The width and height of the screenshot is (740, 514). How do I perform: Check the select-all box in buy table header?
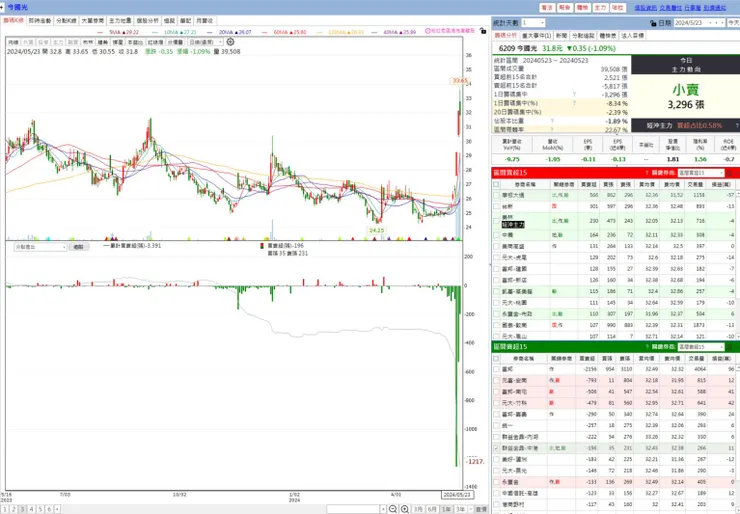click(x=496, y=184)
